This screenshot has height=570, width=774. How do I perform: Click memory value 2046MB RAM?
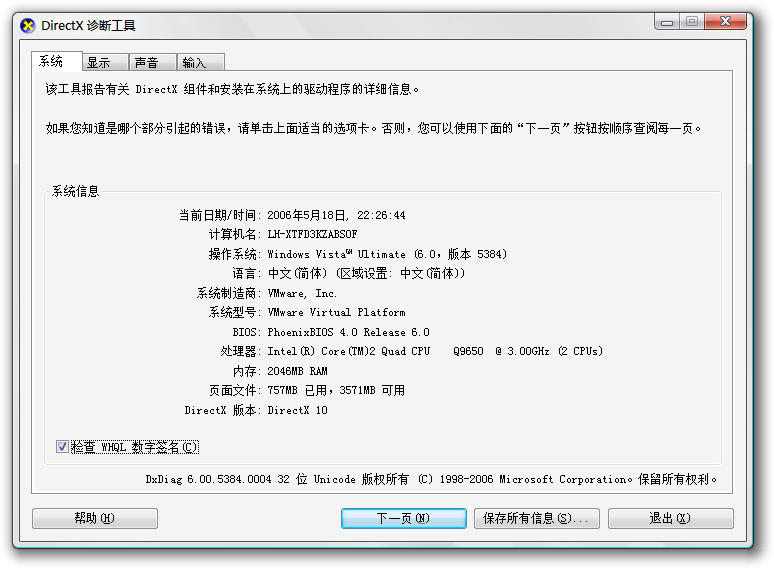tap(297, 371)
